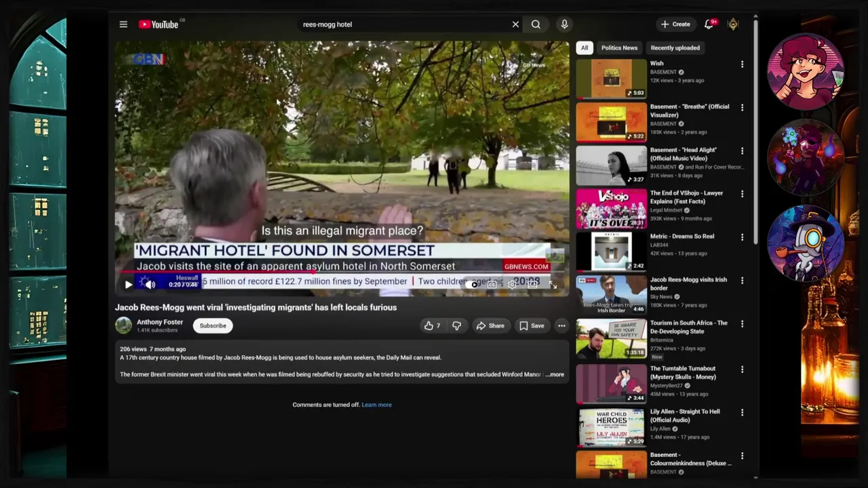The height and width of the screenshot is (488, 868).
Task: Like the video with thumbs up
Action: point(432,326)
